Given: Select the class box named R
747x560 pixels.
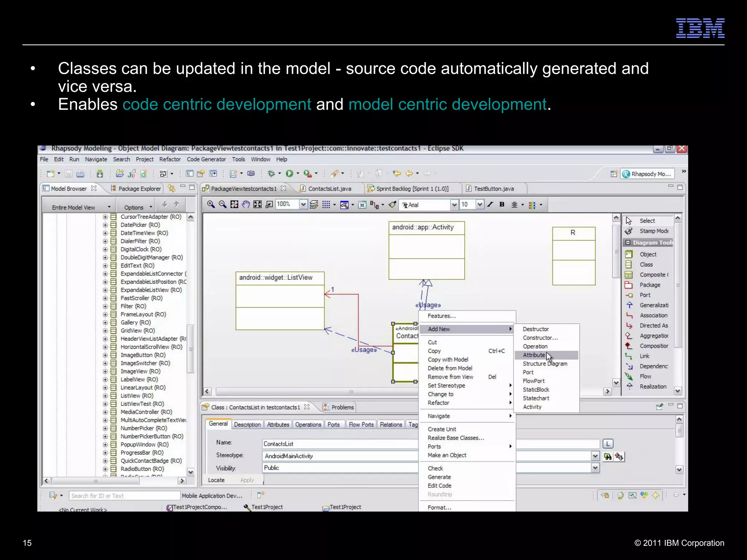Looking at the screenshot, I should click(574, 256).
